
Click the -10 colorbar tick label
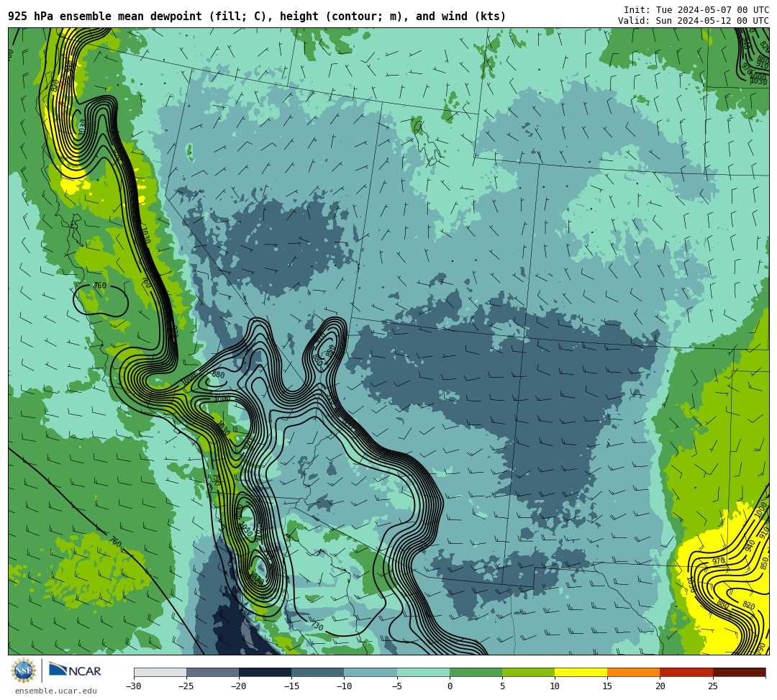[x=343, y=686]
